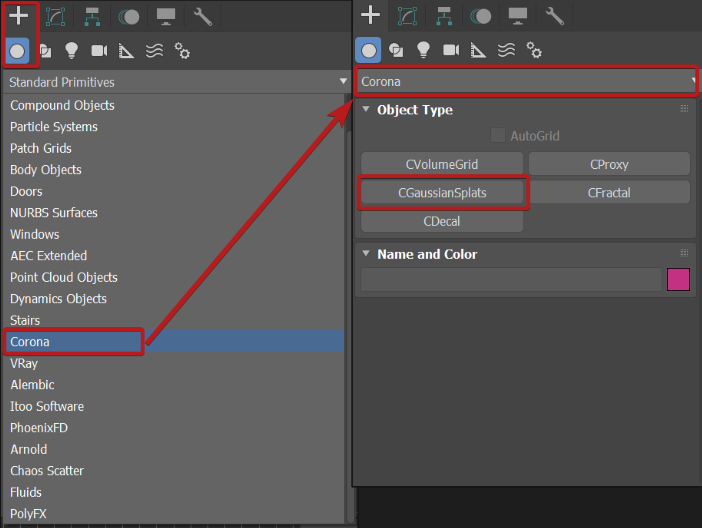Choose Chaos Scatter from the list
Screen dimensions: 702x528
point(174,471)
